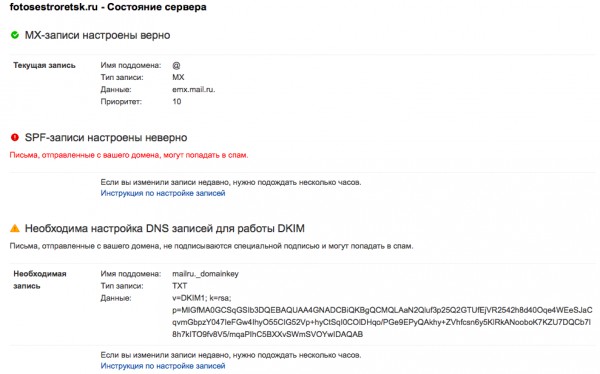This screenshot has width=600, height=374.
Task: Click the SPF-записи настроены неверно heading
Action: click(106, 137)
